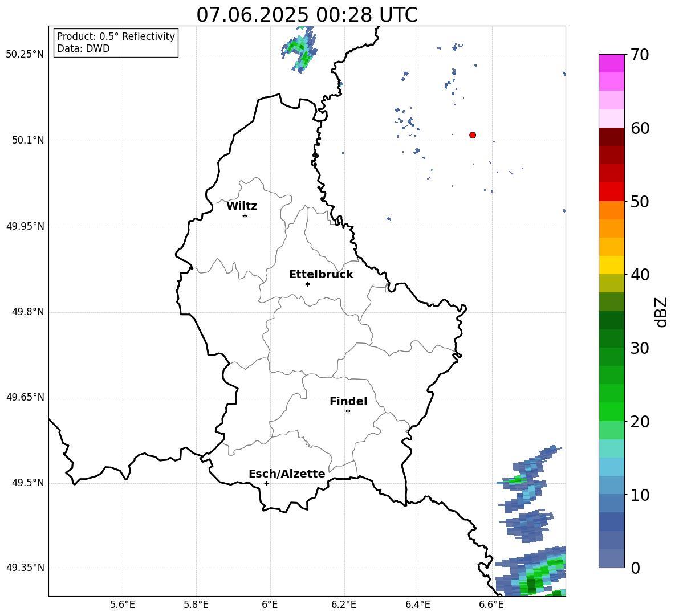The image size is (675, 616).
Task: Click the 6.2°E longitude label
Action: 344,605
